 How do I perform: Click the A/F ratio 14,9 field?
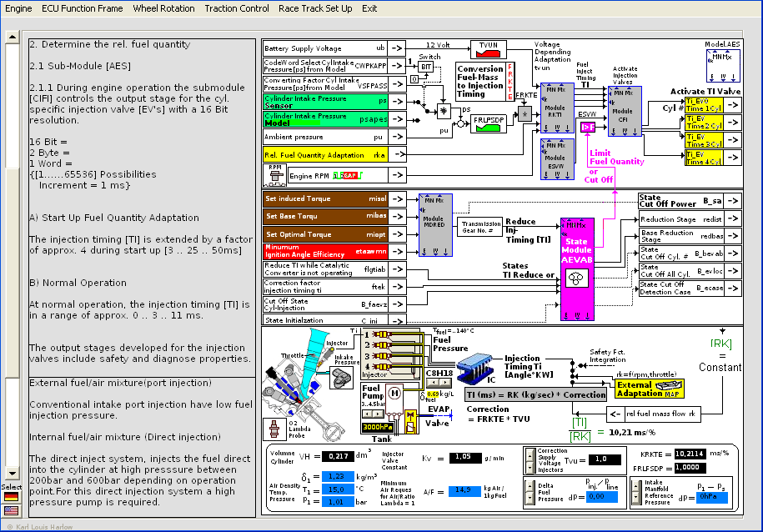coord(464,490)
